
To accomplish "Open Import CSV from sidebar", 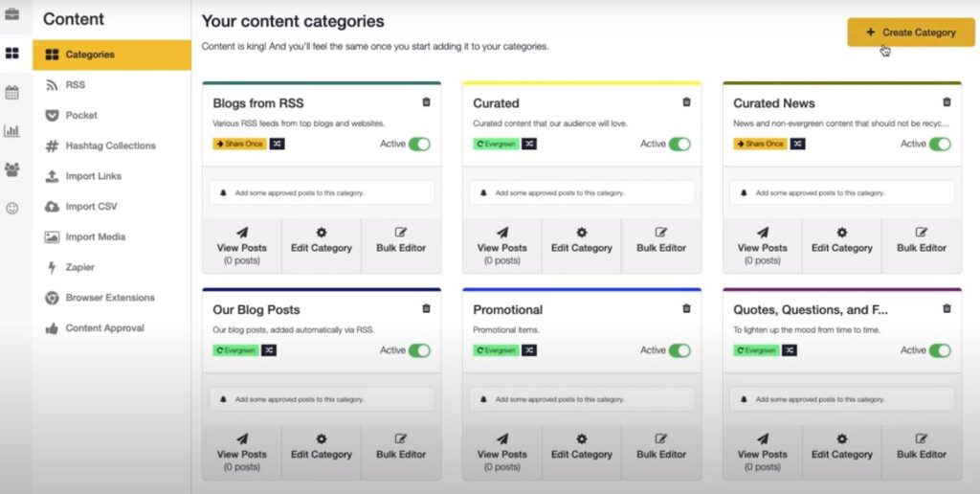I will (91, 207).
